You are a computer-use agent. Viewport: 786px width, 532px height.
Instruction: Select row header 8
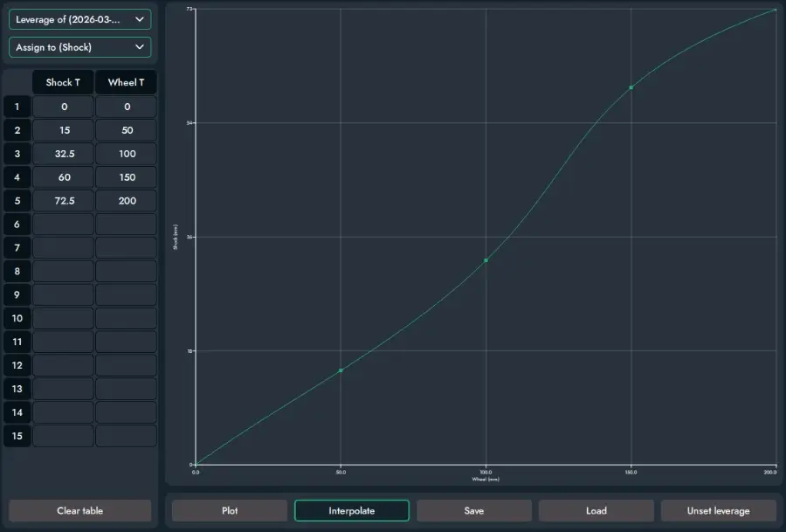[17, 272]
